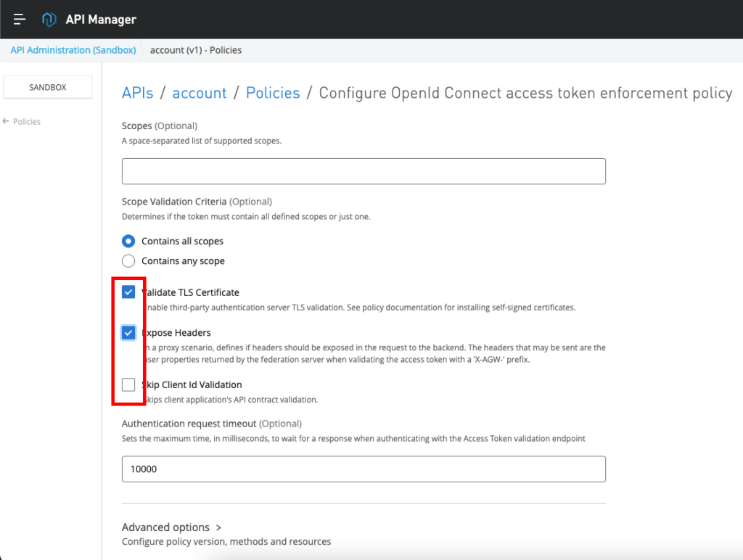Go to API Administration (Sandbox) breadcrumb
The image size is (743, 560).
(73, 50)
